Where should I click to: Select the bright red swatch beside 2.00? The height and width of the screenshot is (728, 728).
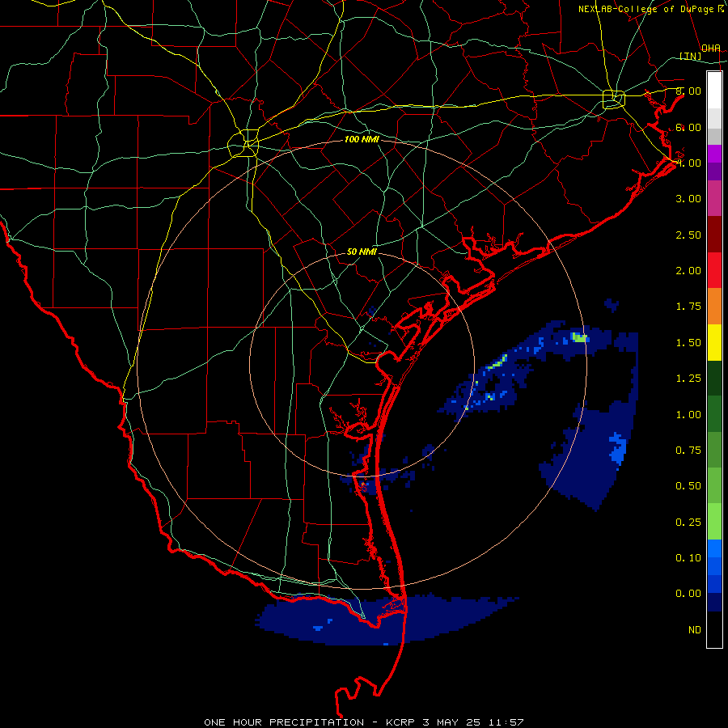pos(714,270)
